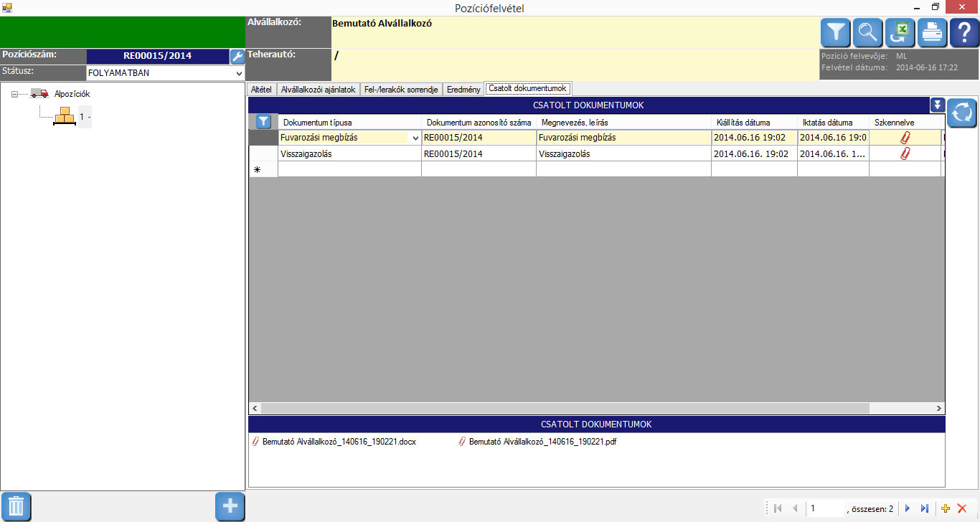The width and height of the screenshot is (980, 522).
Task: Click the position number RE00015/2014 field
Action: [x=157, y=57]
